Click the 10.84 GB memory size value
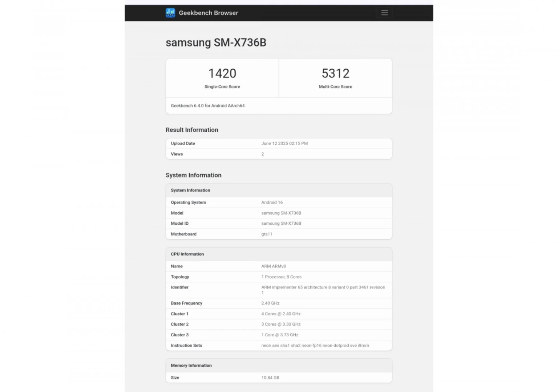This screenshot has width=558, height=392. [x=270, y=378]
